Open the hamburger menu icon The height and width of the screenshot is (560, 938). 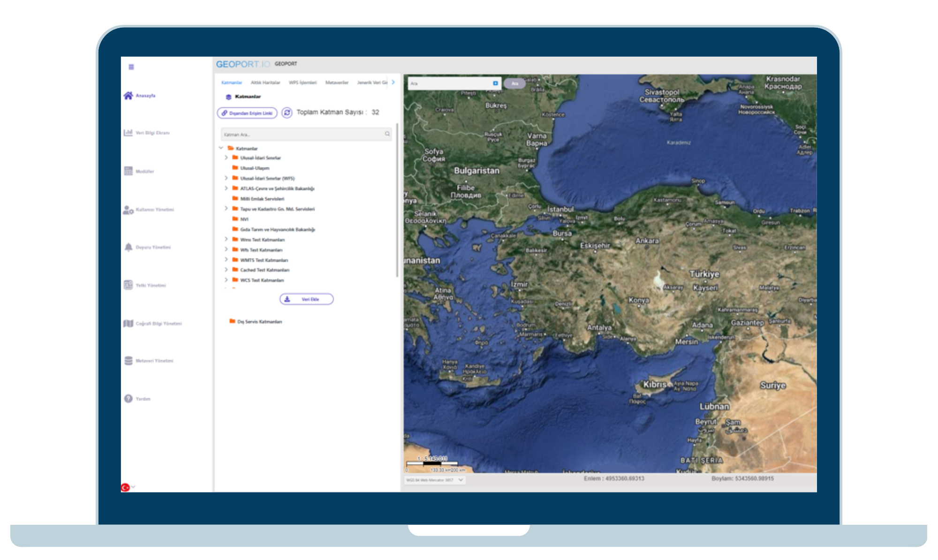point(131,67)
